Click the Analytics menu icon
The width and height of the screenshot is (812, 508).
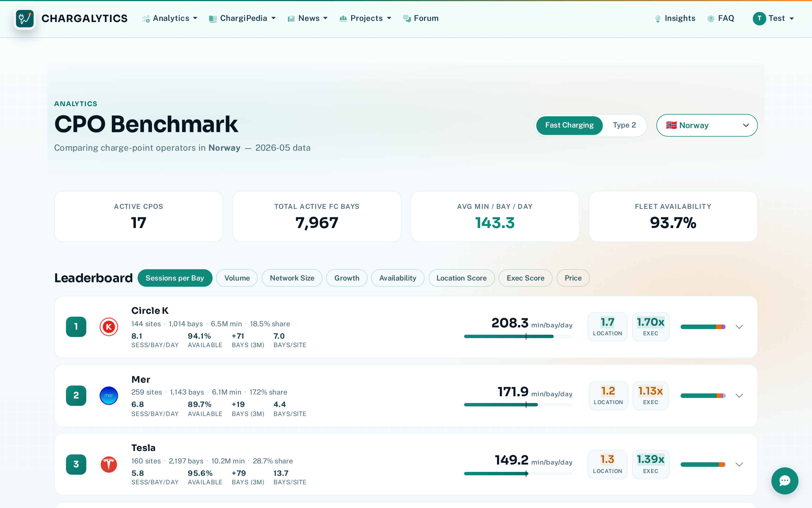pos(145,19)
